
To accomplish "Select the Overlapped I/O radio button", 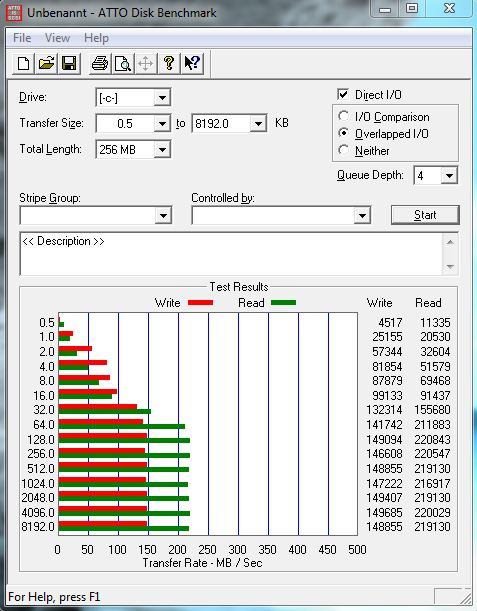I will [343, 133].
